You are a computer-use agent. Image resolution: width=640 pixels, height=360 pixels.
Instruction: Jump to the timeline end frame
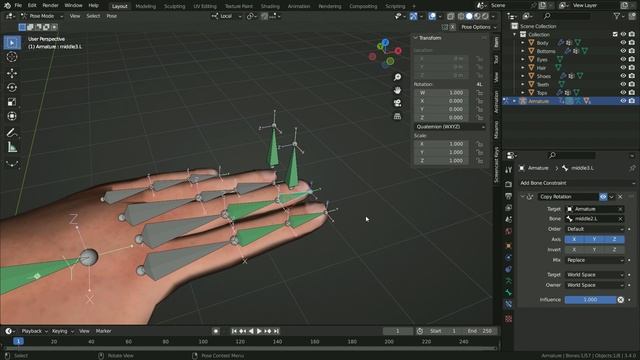pos(276,331)
